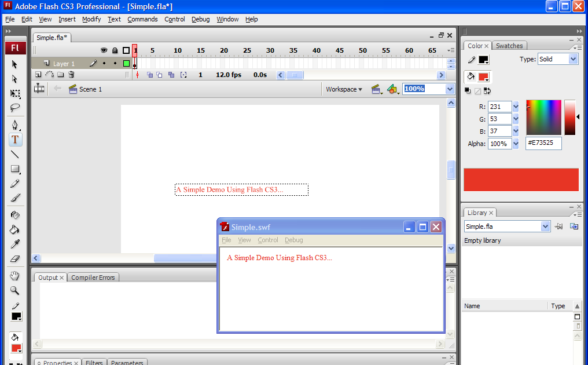Screen dimensions: 588x365
Task: Open the B value dropdown arrow
Action: coord(516,131)
